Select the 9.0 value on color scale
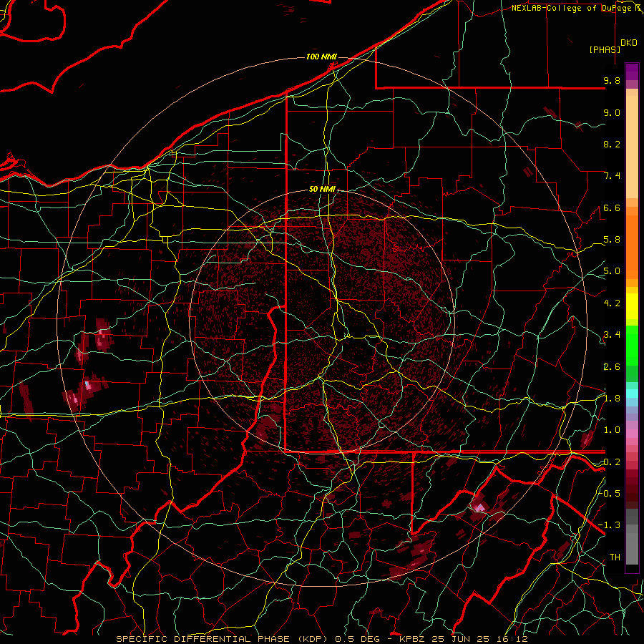This screenshot has width=644, height=644. (612, 112)
